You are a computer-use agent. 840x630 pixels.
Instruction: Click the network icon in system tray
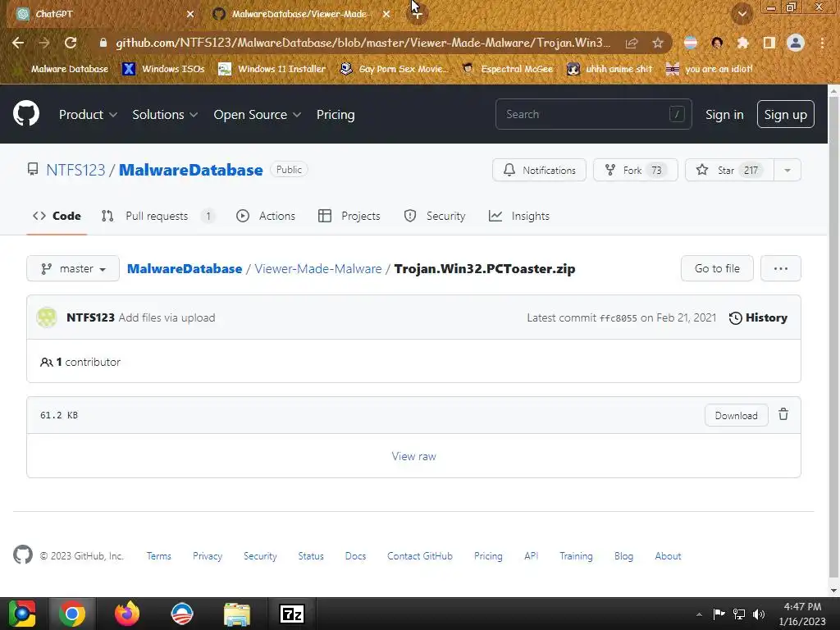pos(739,614)
